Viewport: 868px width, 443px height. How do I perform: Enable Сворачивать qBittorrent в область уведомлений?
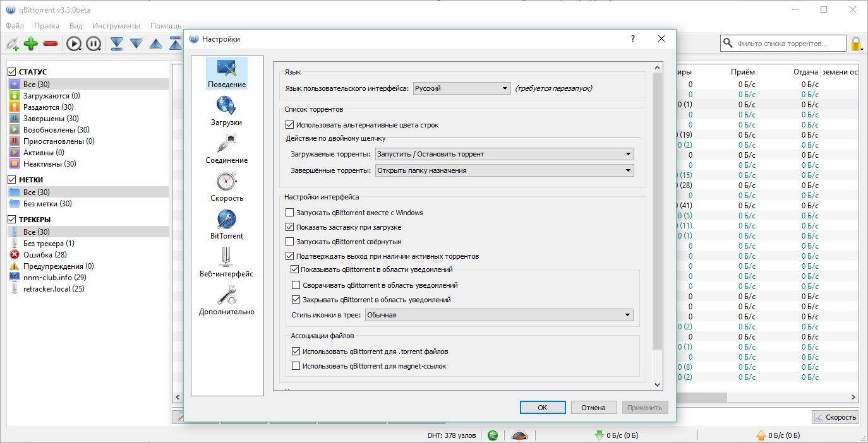296,285
